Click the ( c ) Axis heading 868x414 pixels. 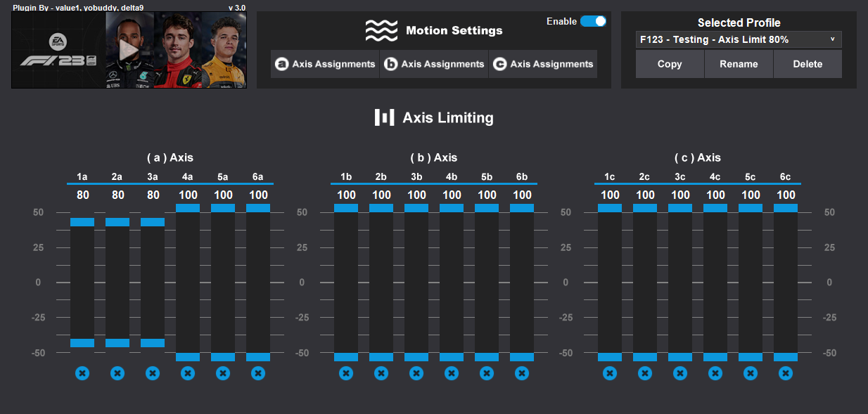pyautogui.click(x=697, y=157)
